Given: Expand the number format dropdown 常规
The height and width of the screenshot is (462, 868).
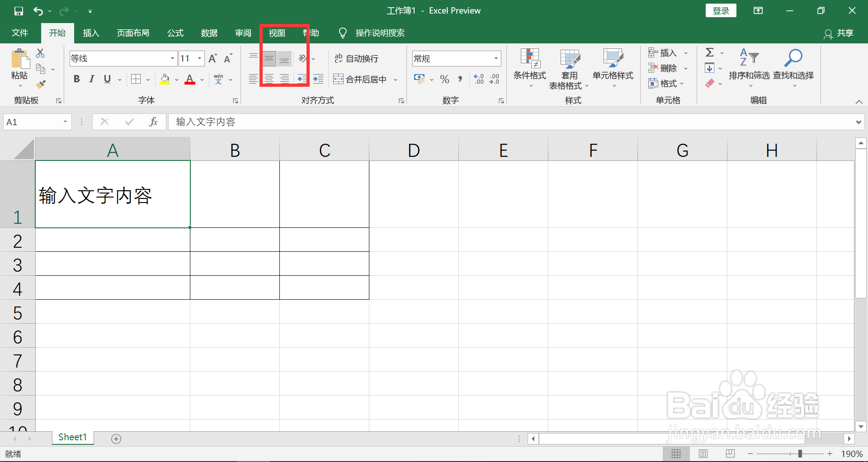Looking at the screenshot, I should (496, 58).
